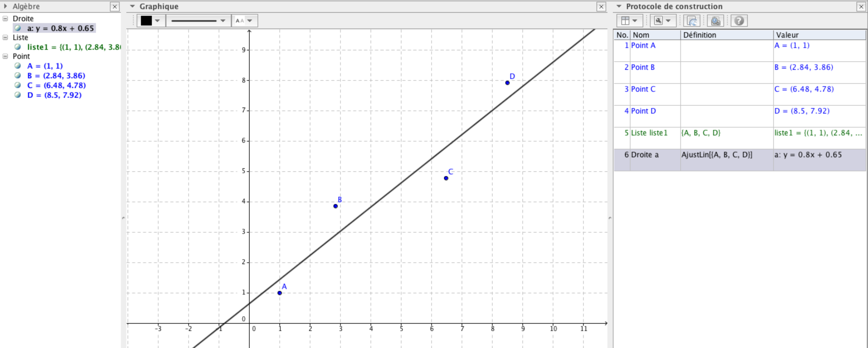Select point C on the graph
This screenshot has width=868, height=348.
[446, 178]
